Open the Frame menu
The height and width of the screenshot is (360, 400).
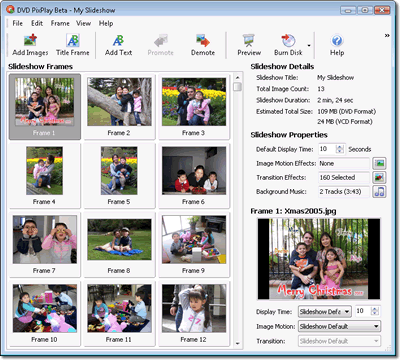point(60,23)
